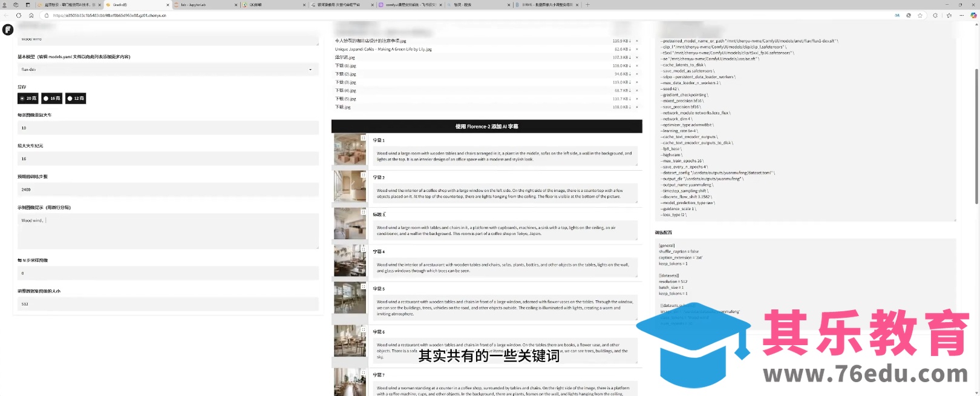Screen dimensions: 980x396
Task: Bookmark this page with the star icon
Action: point(920,15)
